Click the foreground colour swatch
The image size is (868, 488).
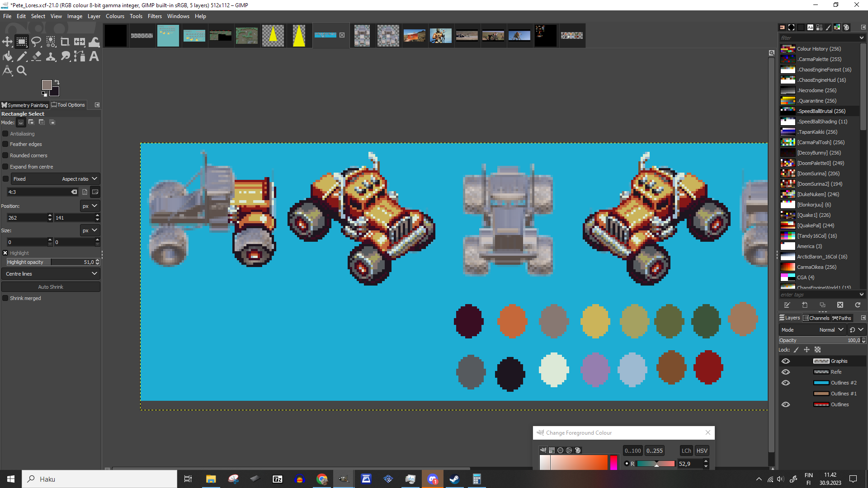47,85
